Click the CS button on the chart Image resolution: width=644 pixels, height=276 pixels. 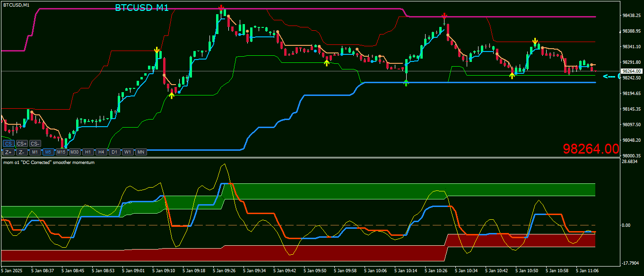(8, 144)
